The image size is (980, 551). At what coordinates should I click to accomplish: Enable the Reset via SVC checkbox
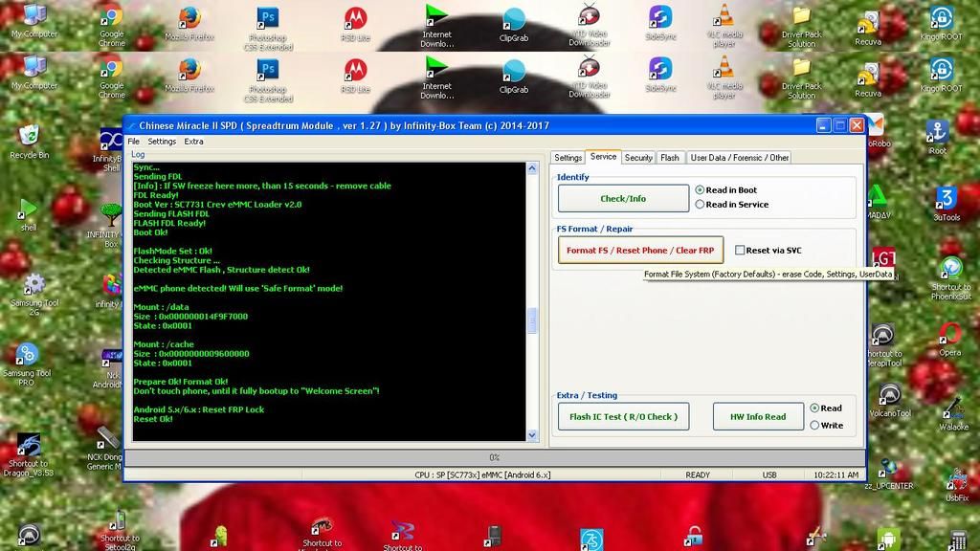[x=740, y=251]
